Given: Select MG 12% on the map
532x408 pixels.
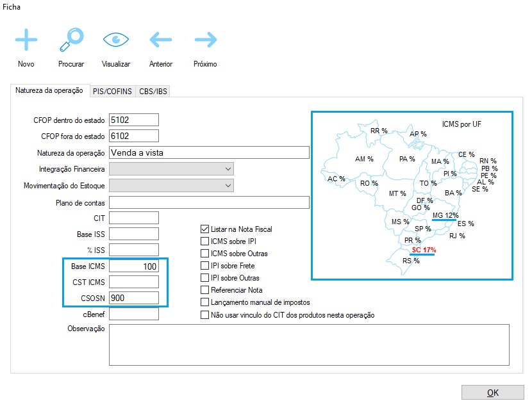Looking at the screenshot, I should (445, 215).
